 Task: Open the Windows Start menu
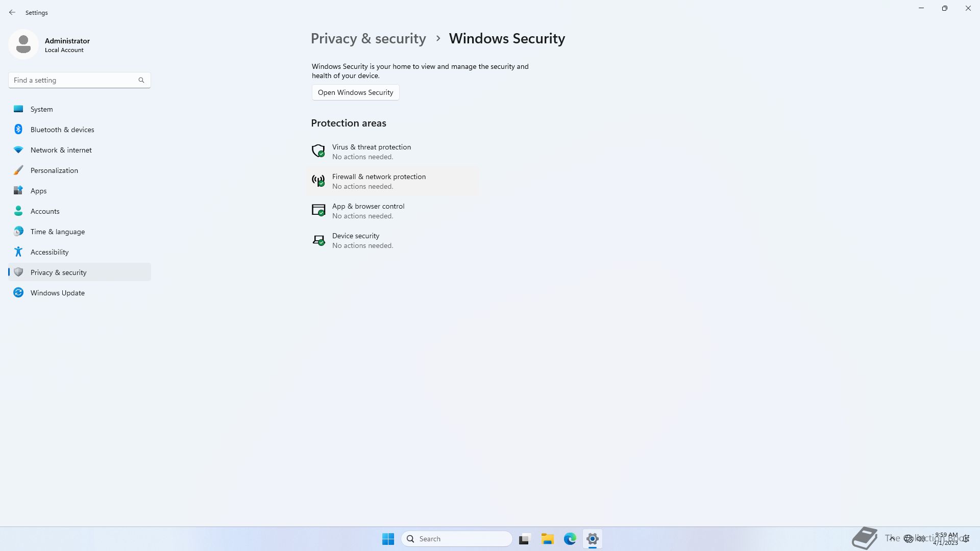(388, 539)
